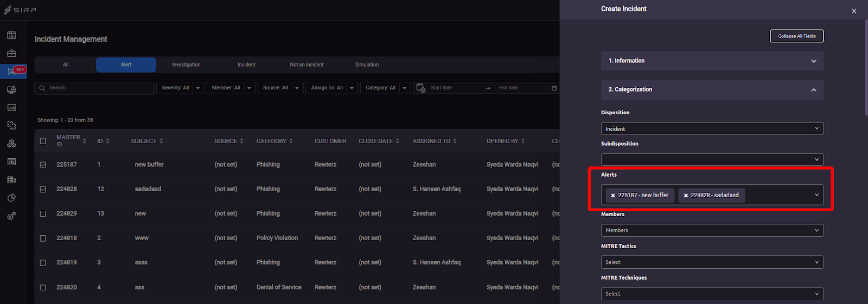Close the Create Incident panel
Viewport: 868px width, 304px height.
point(854,11)
